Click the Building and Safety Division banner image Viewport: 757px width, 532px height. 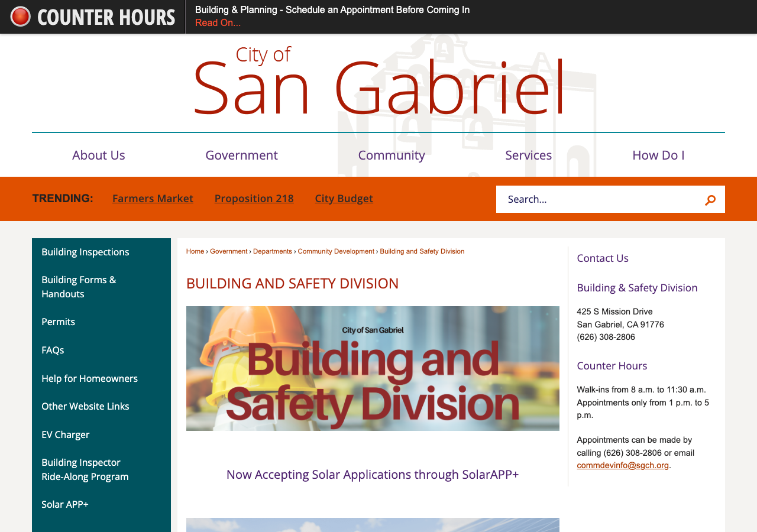tap(373, 368)
